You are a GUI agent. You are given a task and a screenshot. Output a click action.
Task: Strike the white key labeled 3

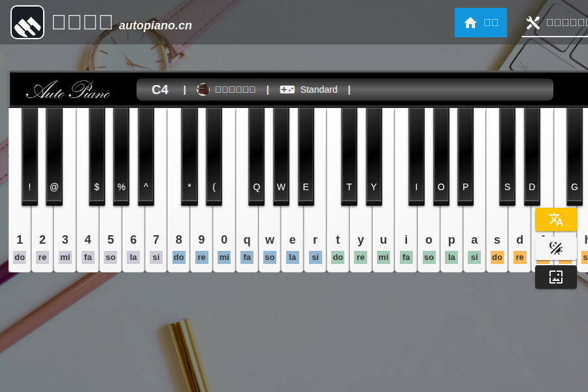pyautogui.click(x=65, y=240)
